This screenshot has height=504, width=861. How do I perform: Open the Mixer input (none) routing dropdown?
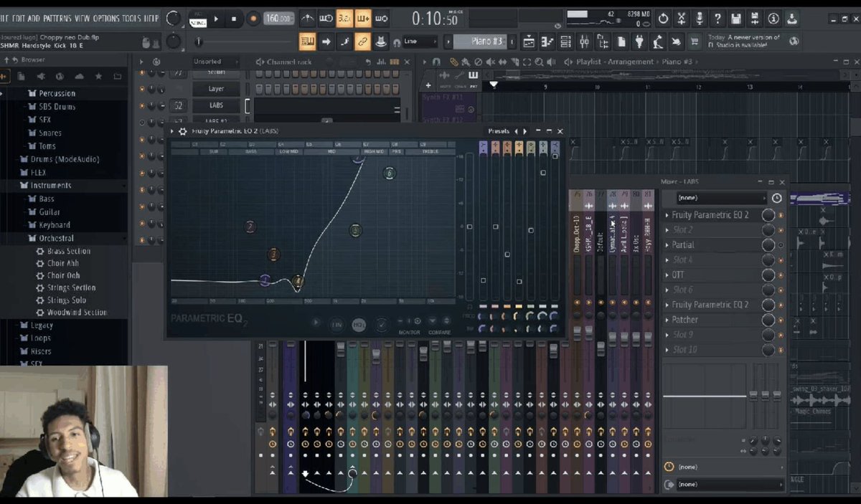click(721, 198)
